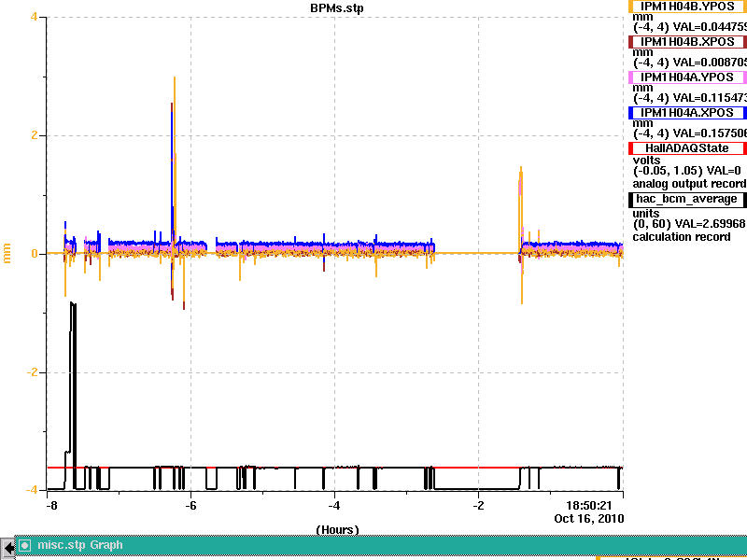
Task: Select the hac_bcm_average curve legend button
Action: (687, 199)
